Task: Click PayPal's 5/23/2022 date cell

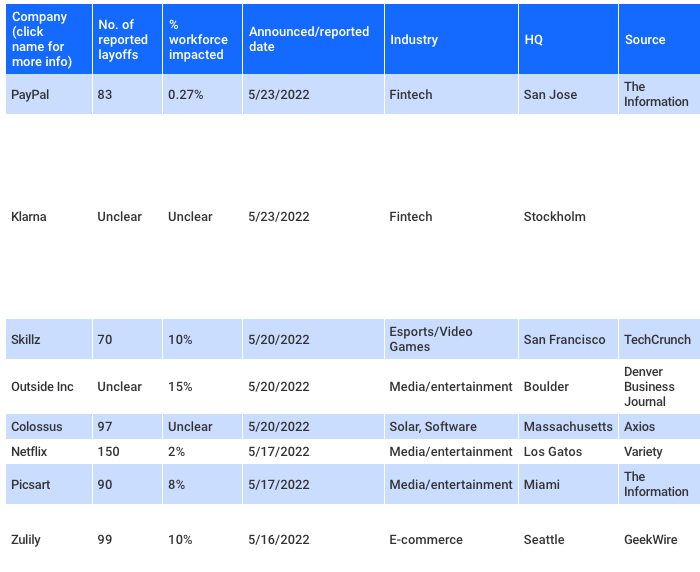Action: pos(313,95)
